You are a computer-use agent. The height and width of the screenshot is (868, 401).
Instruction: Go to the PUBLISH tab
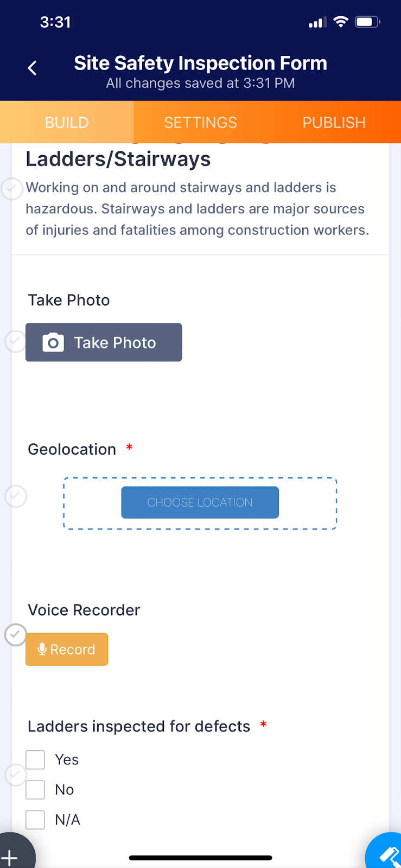tap(334, 123)
